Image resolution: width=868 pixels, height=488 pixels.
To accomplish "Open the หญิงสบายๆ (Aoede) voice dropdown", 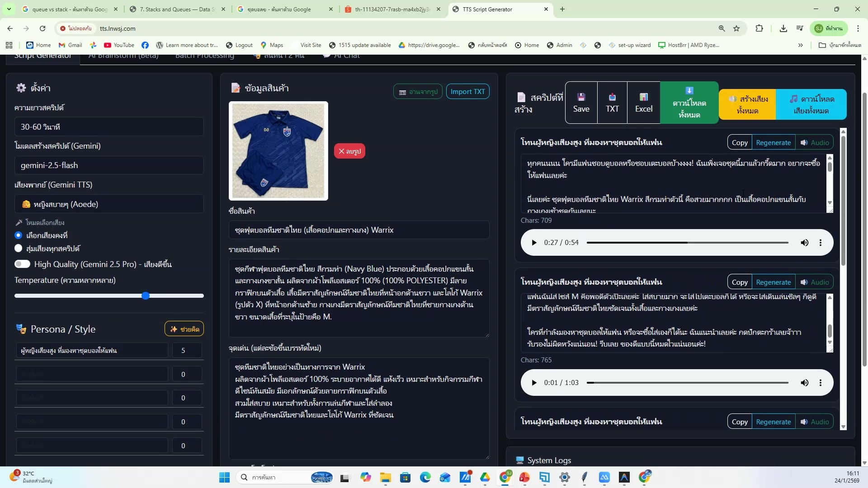I will coord(109,204).
